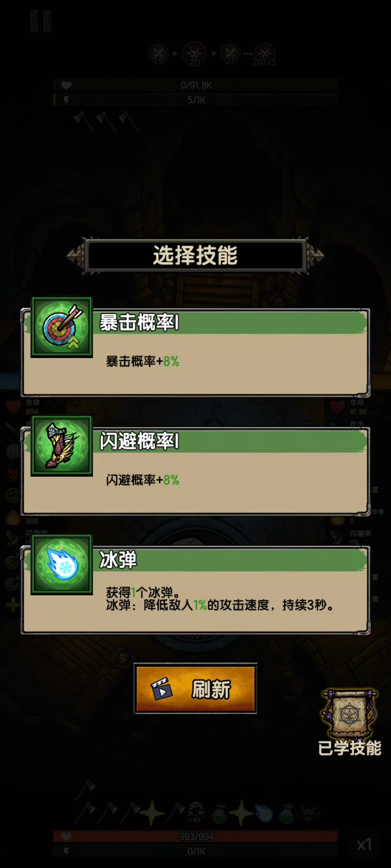This screenshot has height=868, width=391.
Task: Tap the player health bar 993/994
Action: click(196, 837)
